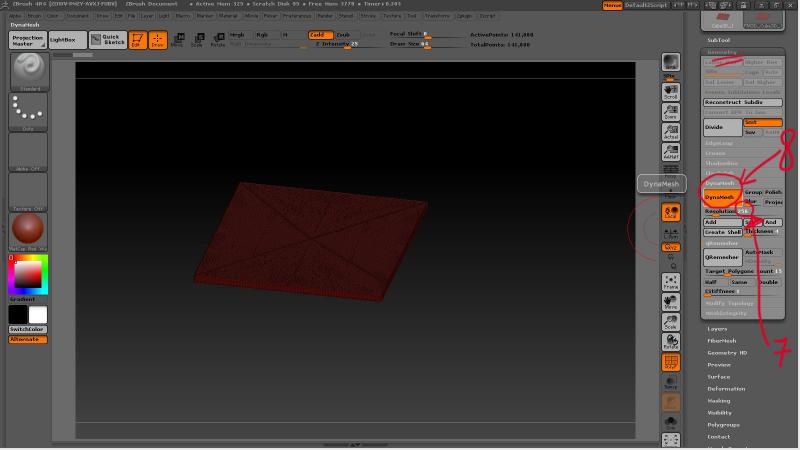Expand the Layers section

[x=717, y=330]
